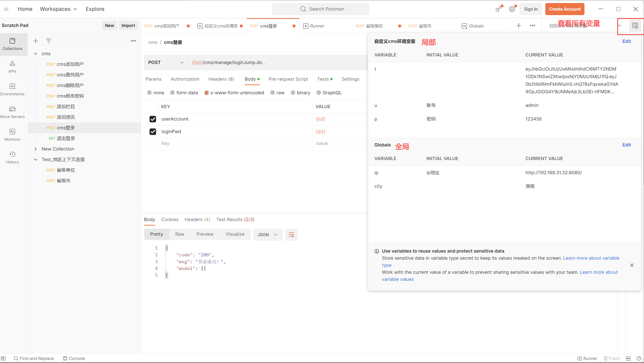The image size is (644, 363).
Task: Click Edit link beside Globals
Action: coord(626,145)
